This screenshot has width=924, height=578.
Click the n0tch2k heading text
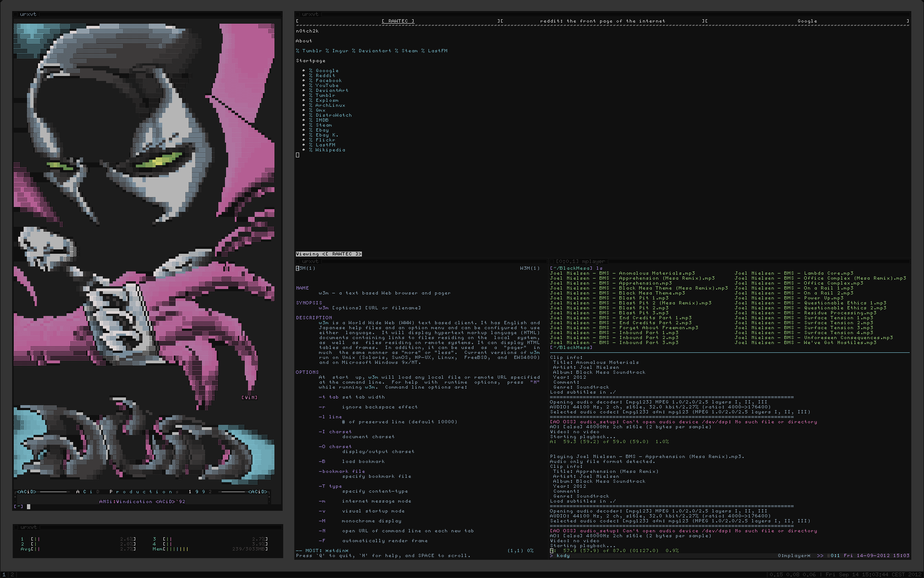click(x=307, y=31)
